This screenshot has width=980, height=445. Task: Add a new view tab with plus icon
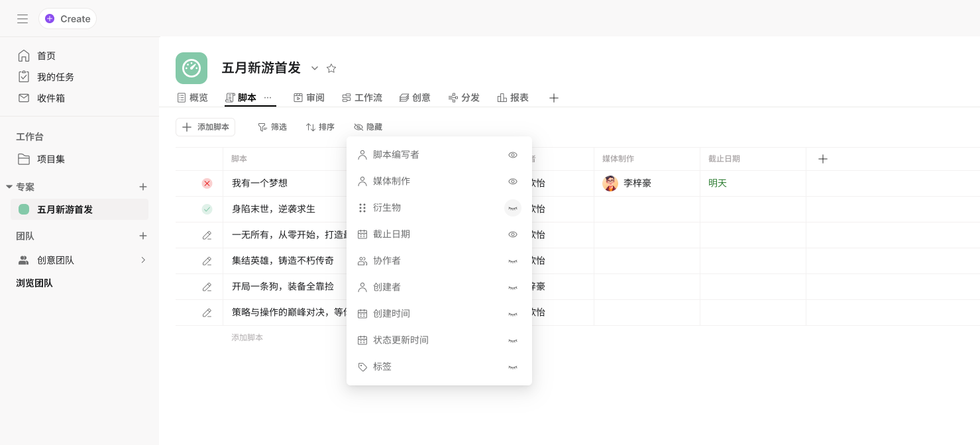pos(554,98)
